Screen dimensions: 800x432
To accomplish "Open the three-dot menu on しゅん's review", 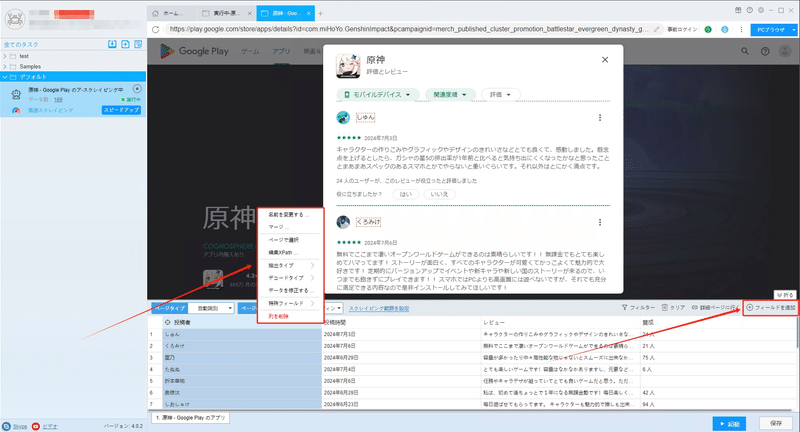I will coord(599,118).
